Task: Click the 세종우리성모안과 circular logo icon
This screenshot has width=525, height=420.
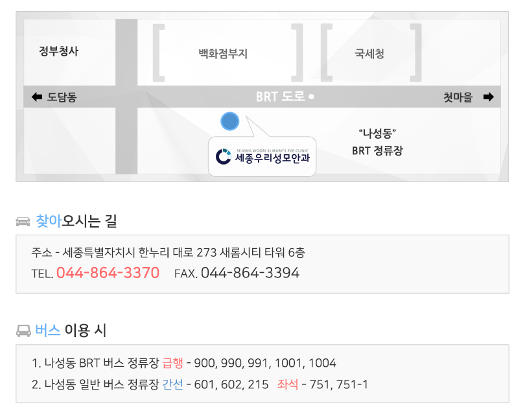Action: click(x=224, y=156)
